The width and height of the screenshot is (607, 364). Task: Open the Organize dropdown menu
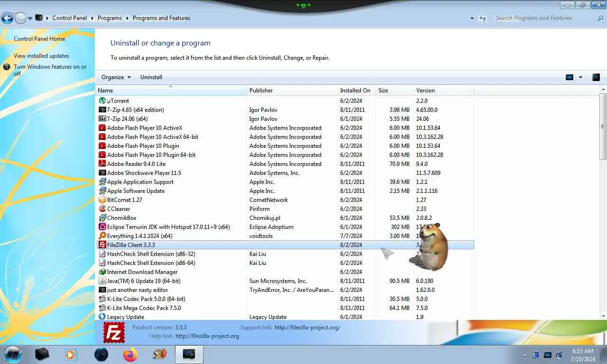[116, 77]
